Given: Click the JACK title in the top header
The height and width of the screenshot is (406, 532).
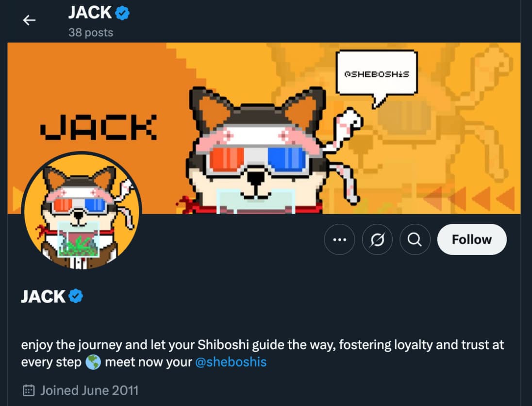Looking at the screenshot, I should [x=90, y=13].
